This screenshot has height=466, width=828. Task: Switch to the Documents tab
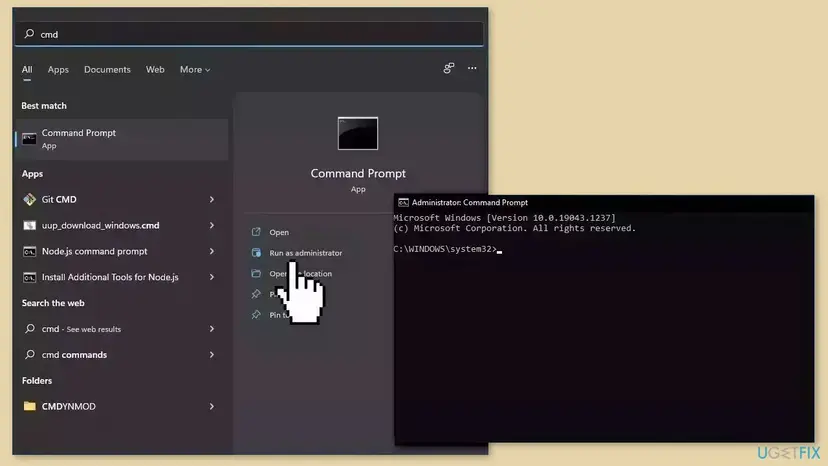click(x=107, y=70)
